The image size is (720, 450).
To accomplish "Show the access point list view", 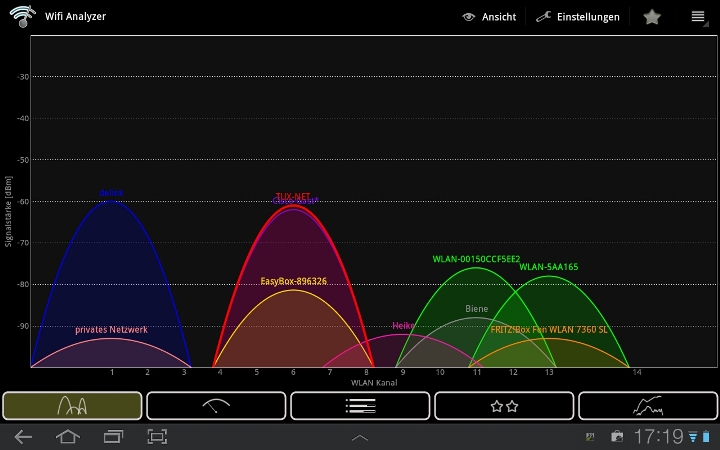I will tap(360, 405).
